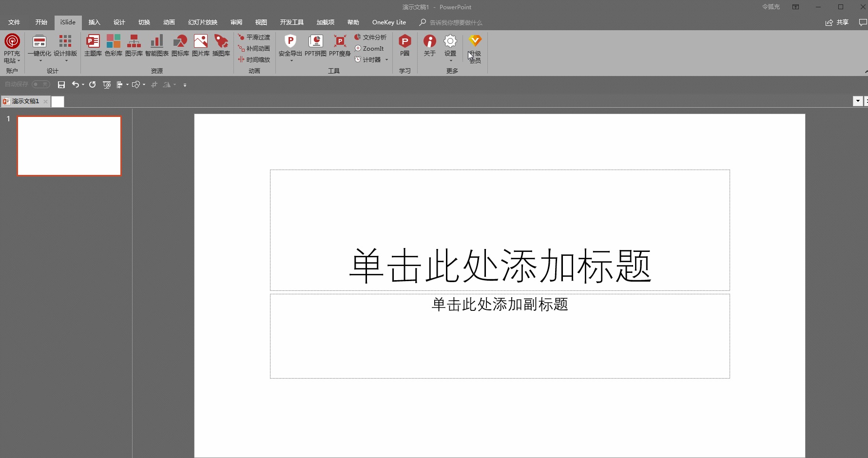Run the PPT瘦身 slimming tool
The height and width of the screenshot is (458, 868).
click(340, 46)
